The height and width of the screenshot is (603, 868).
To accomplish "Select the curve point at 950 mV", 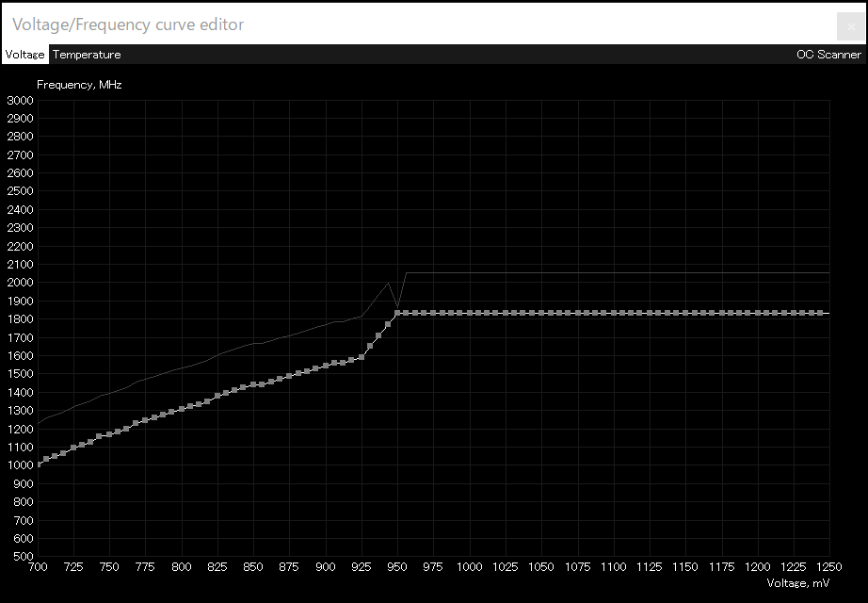I will coord(397,313).
